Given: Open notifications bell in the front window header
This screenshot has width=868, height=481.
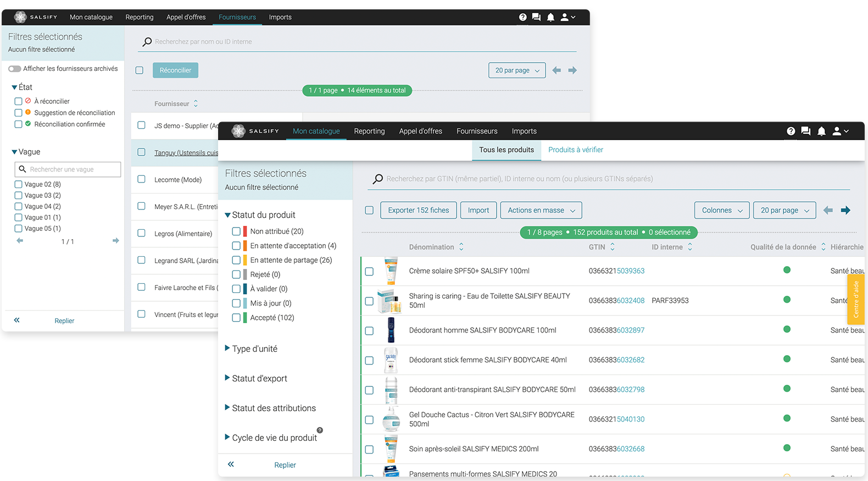Looking at the screenshot, I should coord(821,131).
